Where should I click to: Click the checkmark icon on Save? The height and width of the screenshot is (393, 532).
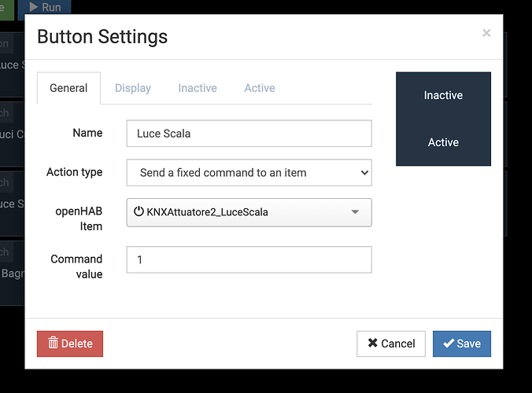(449, 343)
